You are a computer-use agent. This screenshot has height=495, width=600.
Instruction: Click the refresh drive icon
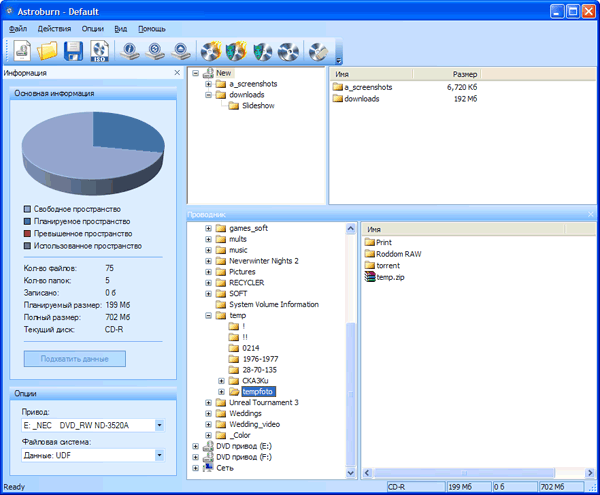pos(155,51)
